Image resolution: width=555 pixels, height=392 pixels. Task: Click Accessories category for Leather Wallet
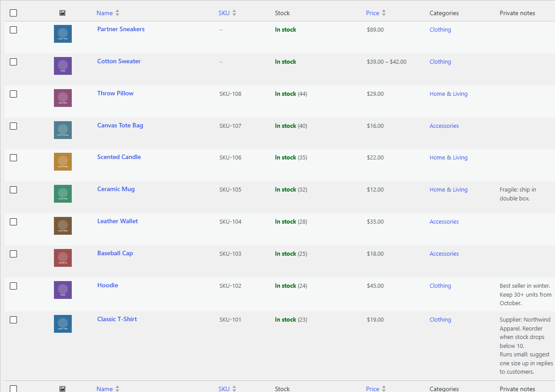point(444,222)
